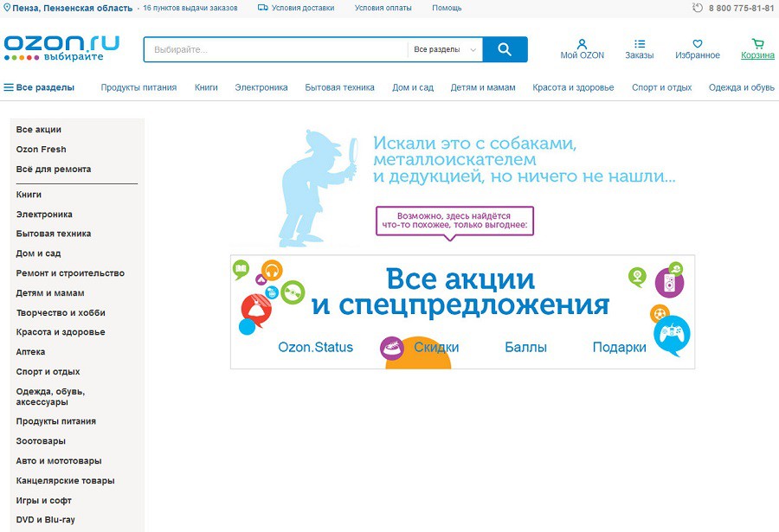Click the green book bubble icon
This screenshot has height=532, width=779.
click(x=241, y=269)
